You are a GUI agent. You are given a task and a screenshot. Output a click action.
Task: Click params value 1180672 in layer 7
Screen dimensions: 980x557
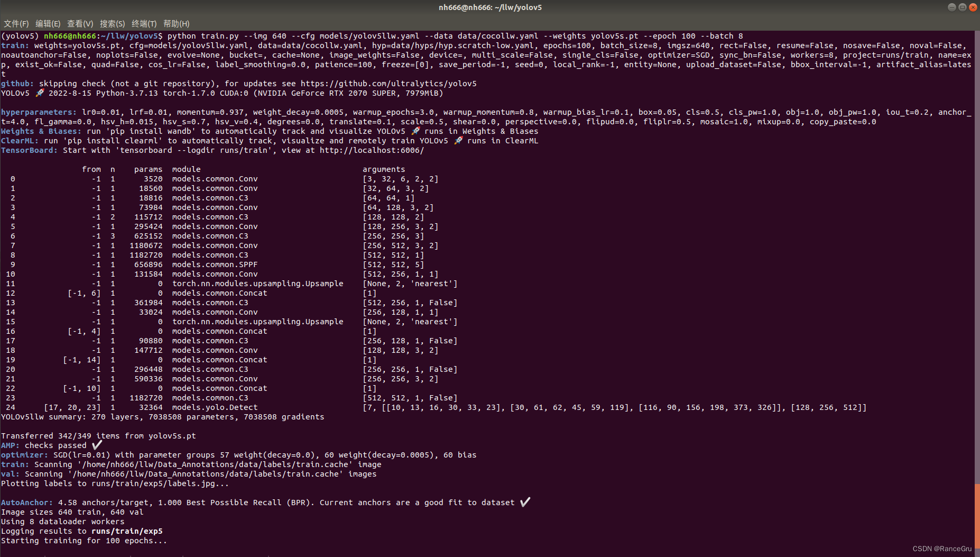[146, 245]
